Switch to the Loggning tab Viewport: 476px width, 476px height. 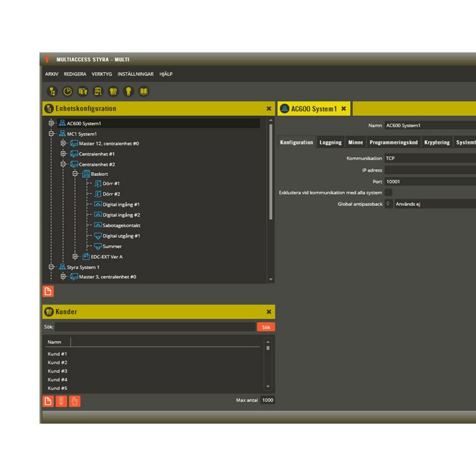pos(330,142)
